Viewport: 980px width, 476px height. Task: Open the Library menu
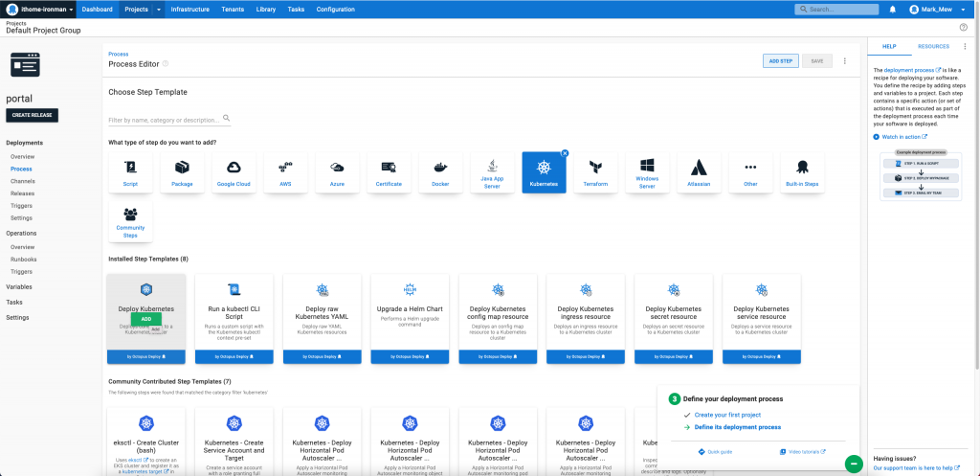pyautogui.click(x=266, y=10)
